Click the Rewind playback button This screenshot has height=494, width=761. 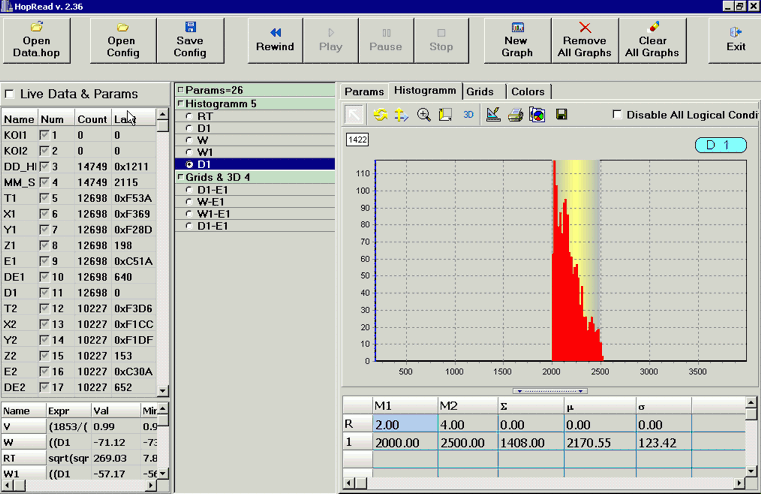[x=275, y=39]
